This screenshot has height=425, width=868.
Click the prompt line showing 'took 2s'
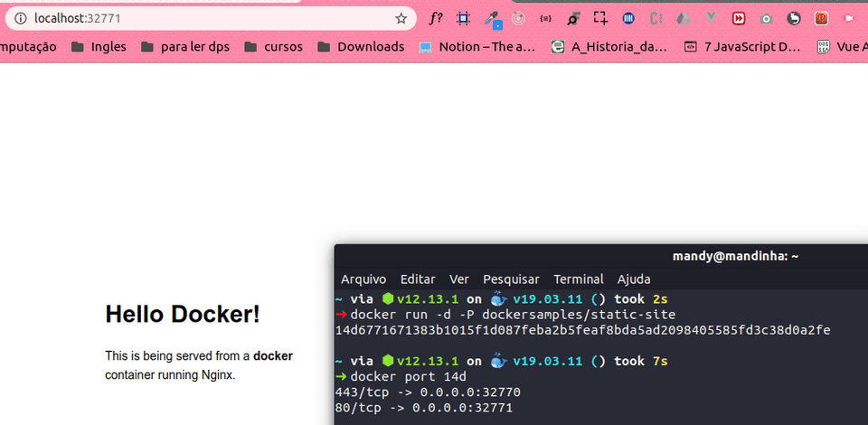coord(502,299)
